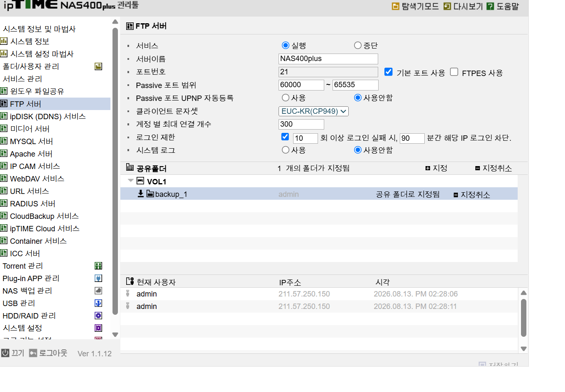Select 사용 for Passive 포트 UPNP 자동등록
Image resolution: width=565 pixels, height=392 pixels.
pos(285,98)
